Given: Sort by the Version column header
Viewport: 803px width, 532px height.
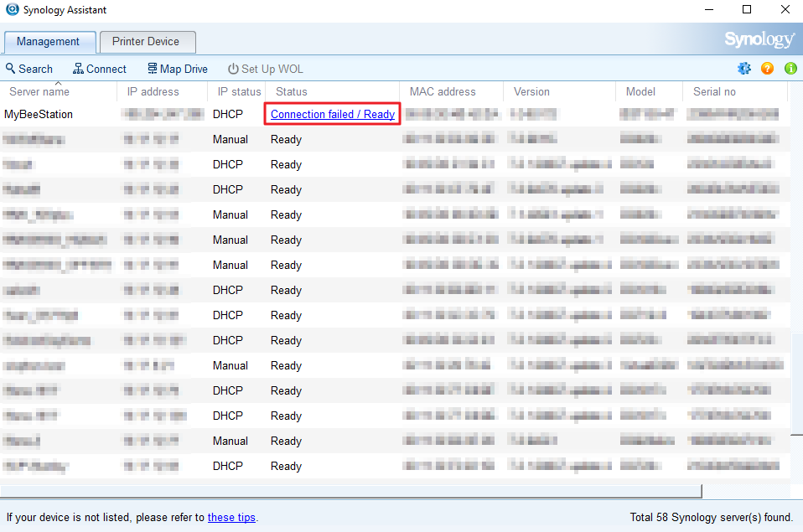Looking at the screenshot, I should click(559, 91).
